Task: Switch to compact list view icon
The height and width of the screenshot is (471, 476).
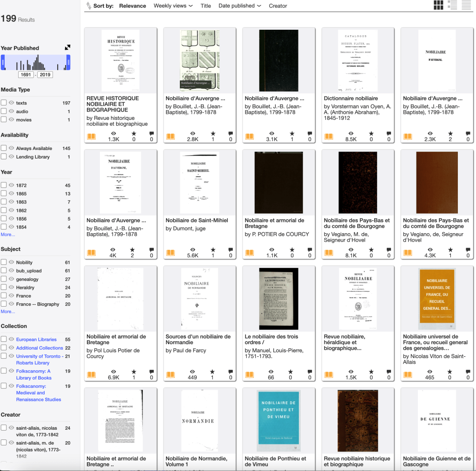Action: (466, 6)
